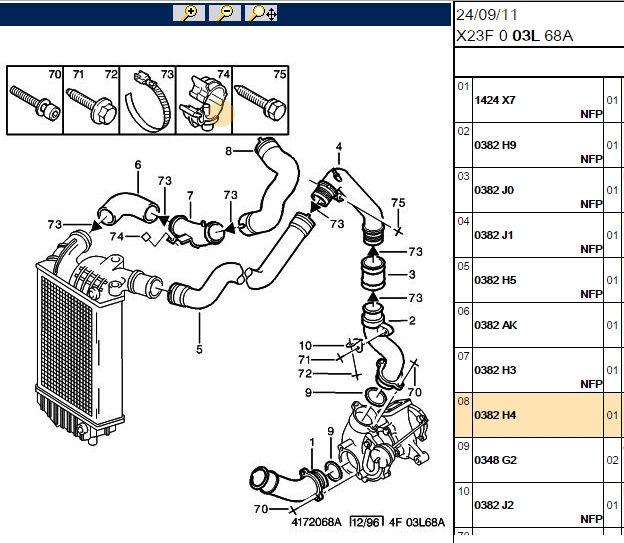Click the zoom out magnifier icon
The height and width of the screenshot is (543, 624).
pos(225,13)
